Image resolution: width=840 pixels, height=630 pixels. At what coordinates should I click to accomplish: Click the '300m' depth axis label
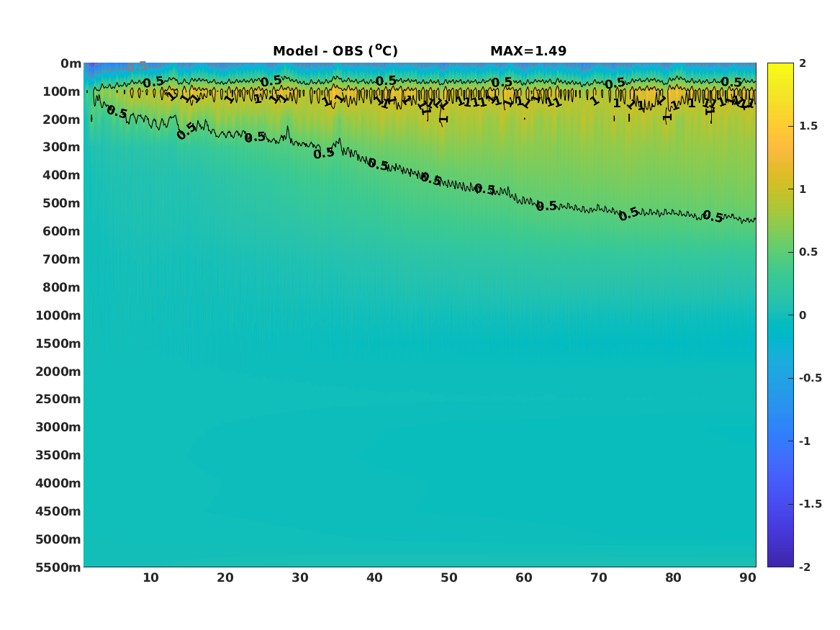62,148
